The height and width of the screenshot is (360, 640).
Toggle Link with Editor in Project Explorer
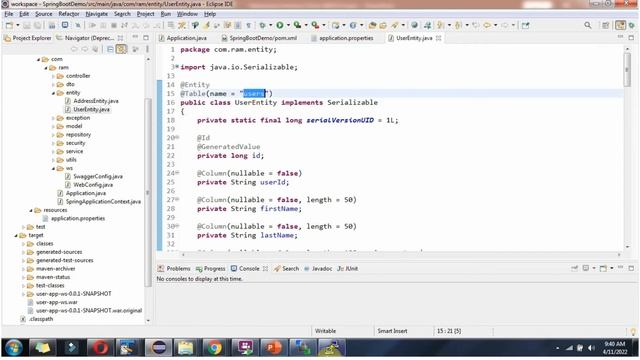pos(121,49)
